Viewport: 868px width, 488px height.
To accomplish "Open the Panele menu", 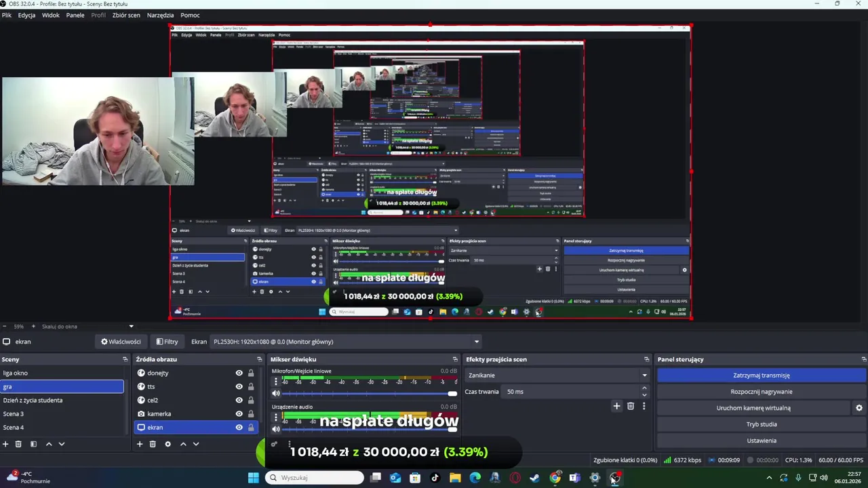I will (75, 15).
